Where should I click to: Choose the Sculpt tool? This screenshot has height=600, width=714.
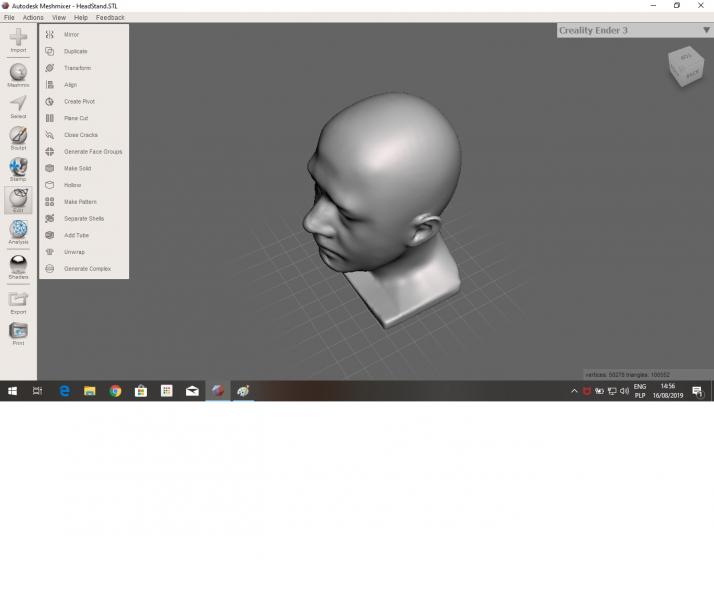tap(18, 136)
